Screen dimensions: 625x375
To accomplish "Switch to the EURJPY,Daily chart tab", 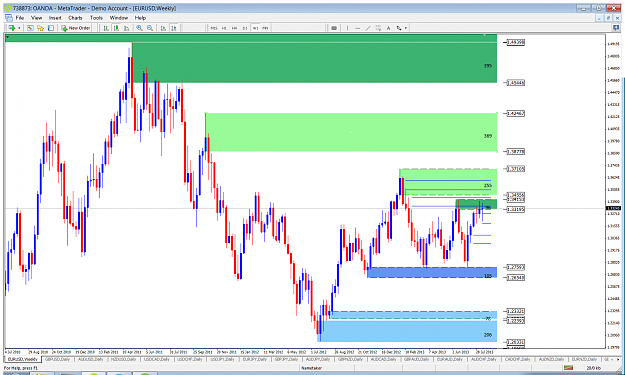I will click(x=254, y=359).
